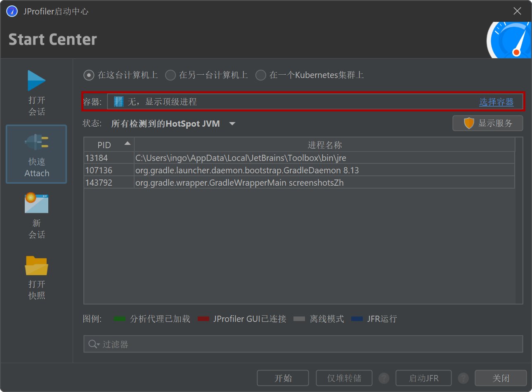Click the 关闭 button
Screen dimensions: 532x392
(501, 378)
